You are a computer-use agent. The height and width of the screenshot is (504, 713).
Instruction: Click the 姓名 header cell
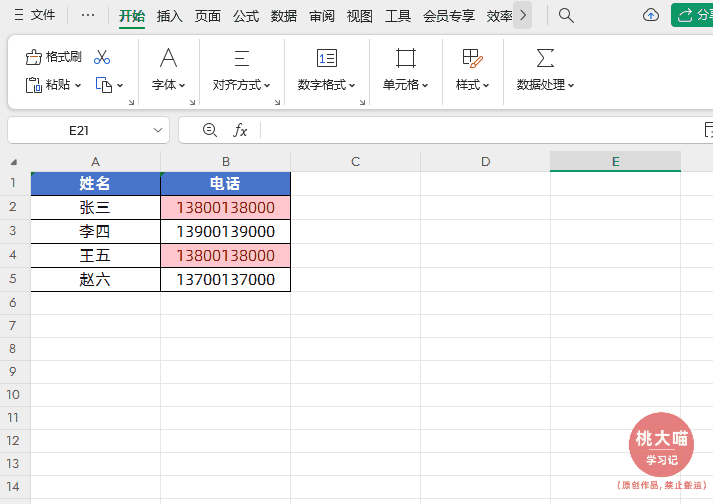[x=95, y=184]
